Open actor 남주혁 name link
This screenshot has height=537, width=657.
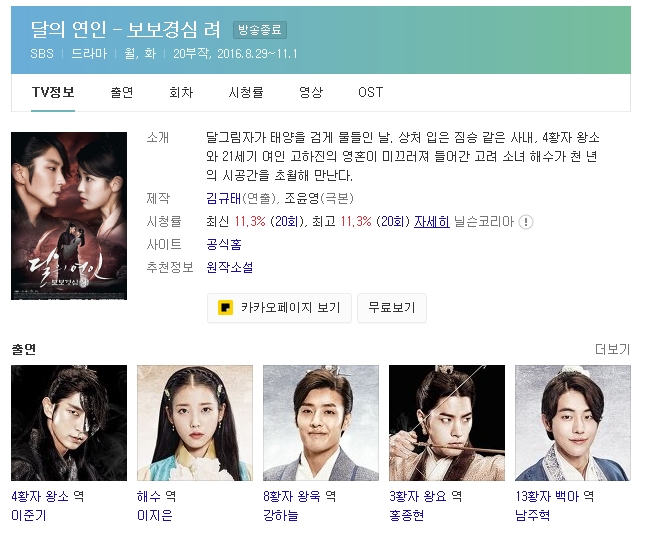[533, 515]
